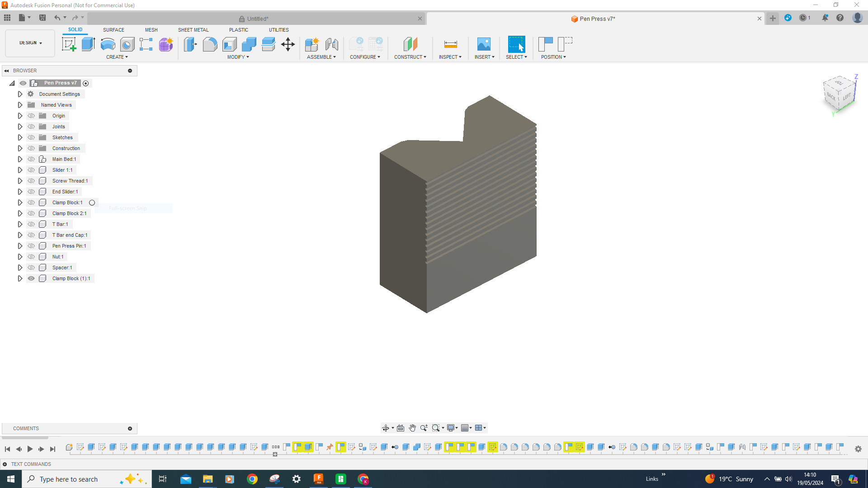
Task: Select the Move/Copy tool
Action: pos(288,44)
